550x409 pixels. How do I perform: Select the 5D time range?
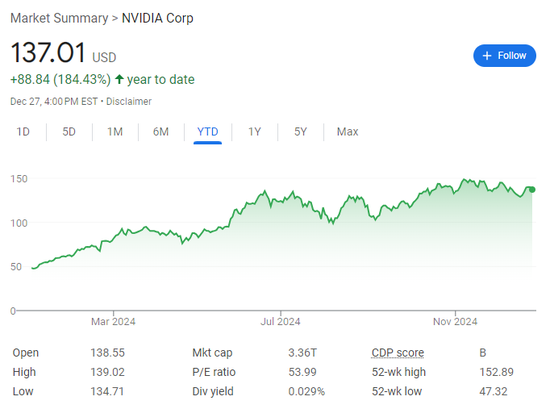(x=69, y=132)
